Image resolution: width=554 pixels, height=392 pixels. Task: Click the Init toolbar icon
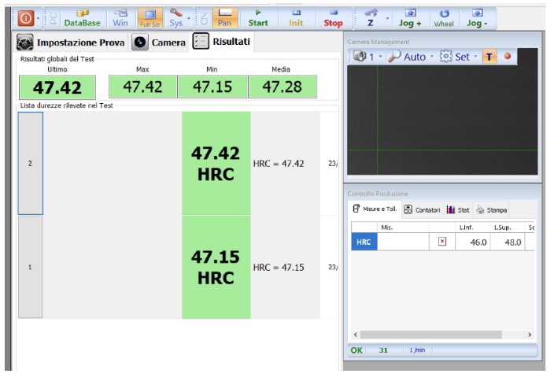(x=296, y=17)
